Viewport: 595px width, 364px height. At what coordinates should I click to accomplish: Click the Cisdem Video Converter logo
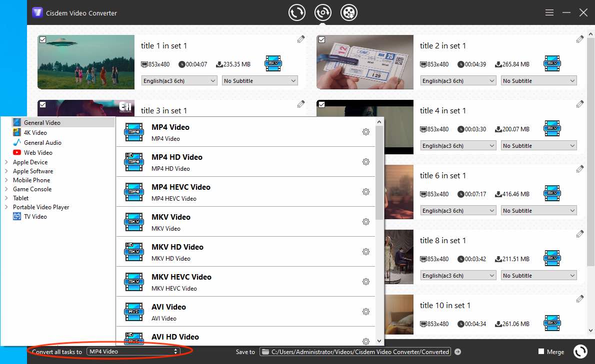37,12
